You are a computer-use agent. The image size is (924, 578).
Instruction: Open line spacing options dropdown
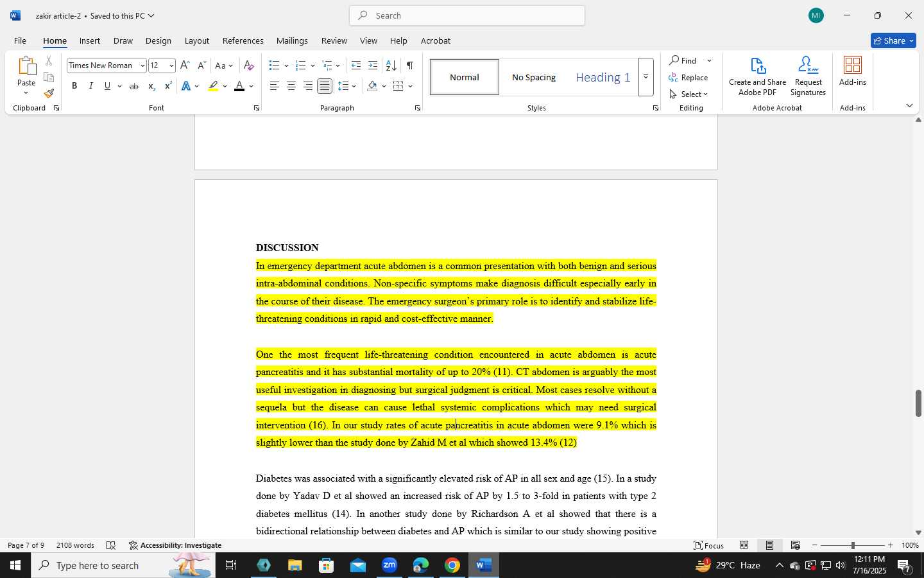pyautogui.click(x=354, y=86)
